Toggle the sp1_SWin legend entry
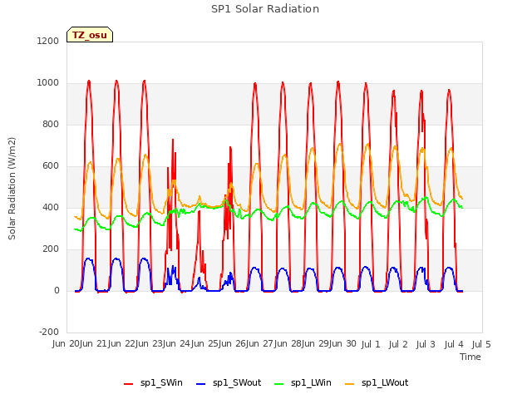The height and width of the screenshot is (399, 532). coord(153,383)
